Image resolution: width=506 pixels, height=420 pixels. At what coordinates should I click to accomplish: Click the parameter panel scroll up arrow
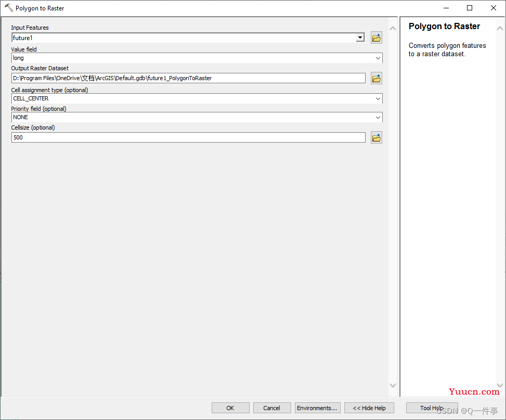[393, 29]
